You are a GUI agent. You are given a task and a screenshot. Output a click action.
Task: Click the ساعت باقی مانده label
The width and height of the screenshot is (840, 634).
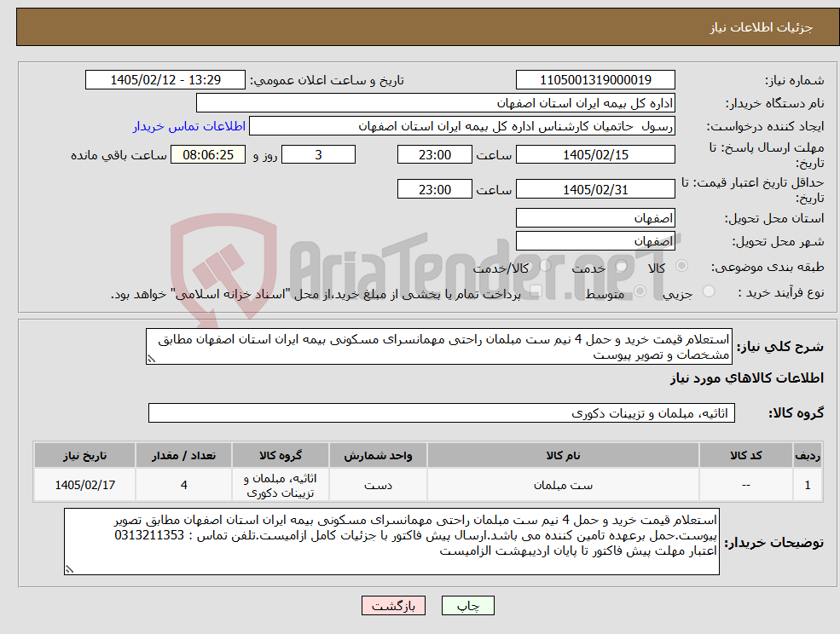(x=119, y=155)
